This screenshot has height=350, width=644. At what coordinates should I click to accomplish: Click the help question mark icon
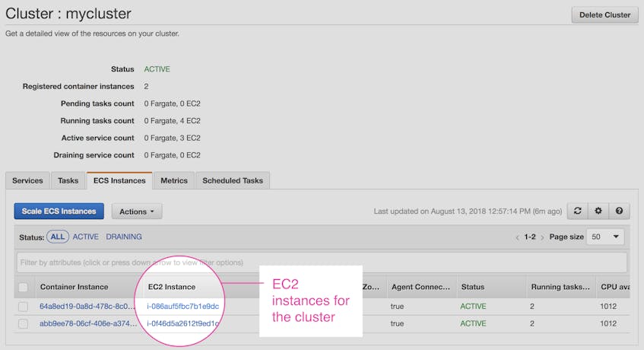point(620,212)
